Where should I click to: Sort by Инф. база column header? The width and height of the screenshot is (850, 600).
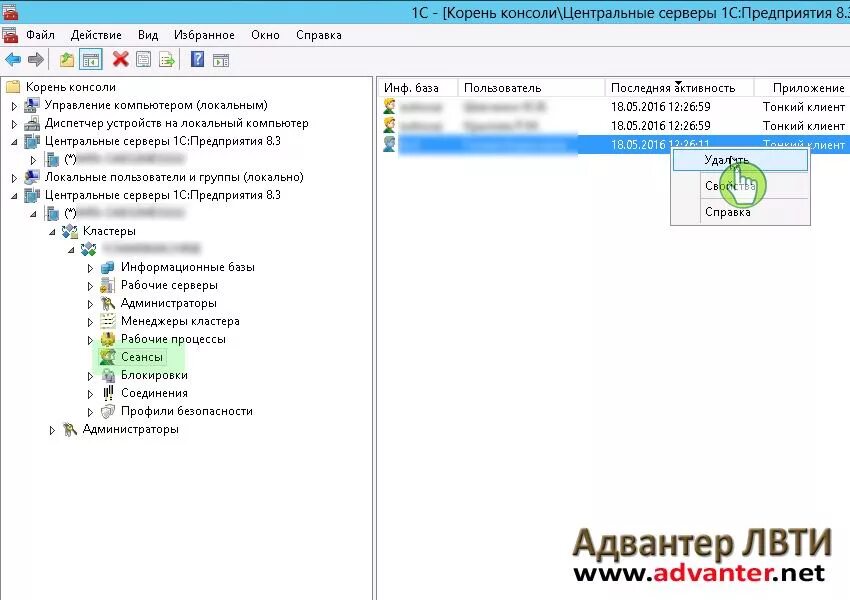click(417, 88)
